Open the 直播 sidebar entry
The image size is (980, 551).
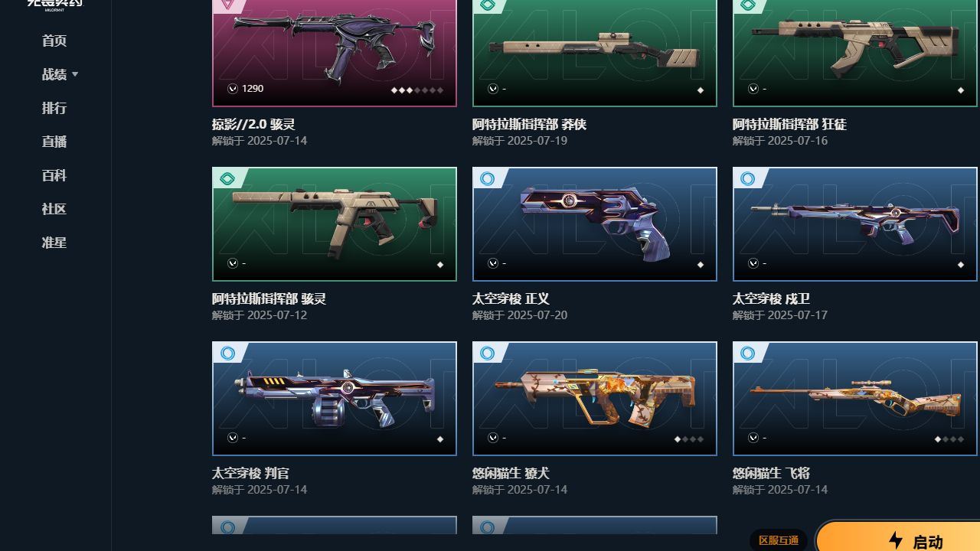pos(54,142)
